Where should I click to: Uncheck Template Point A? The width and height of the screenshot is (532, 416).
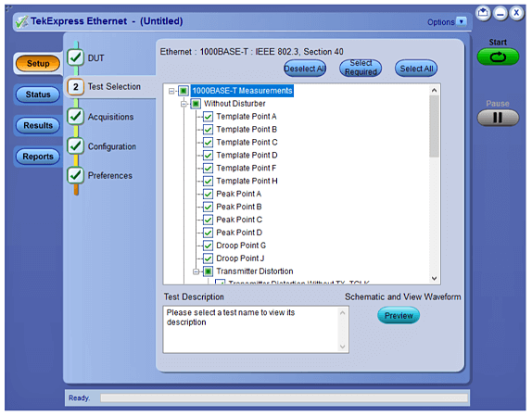(x=208, y=117)
